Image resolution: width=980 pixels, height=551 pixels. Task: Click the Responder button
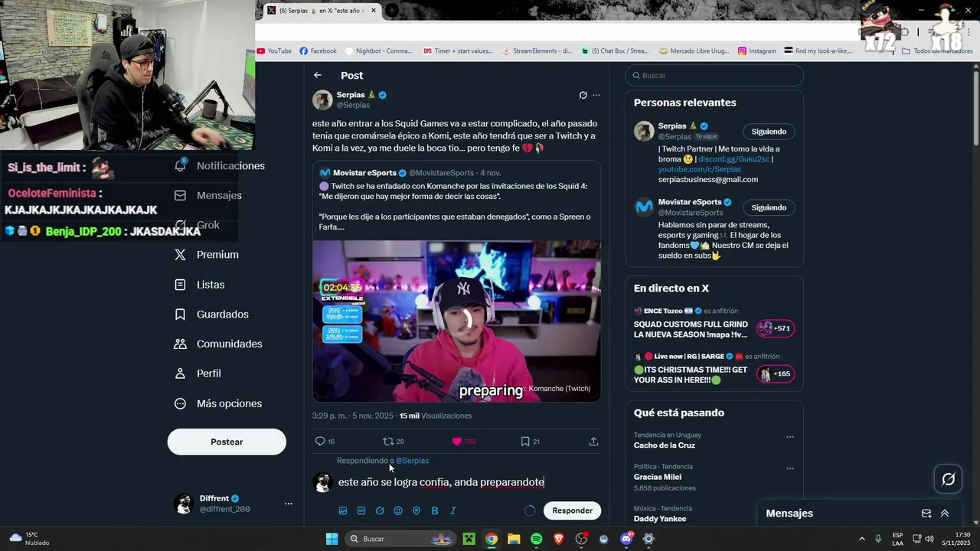point(572,510)
